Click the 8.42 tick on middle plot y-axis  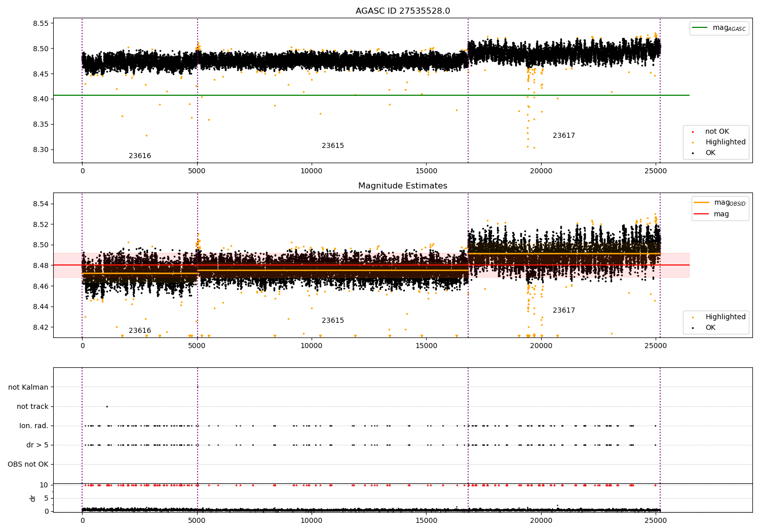pos(40,328)
